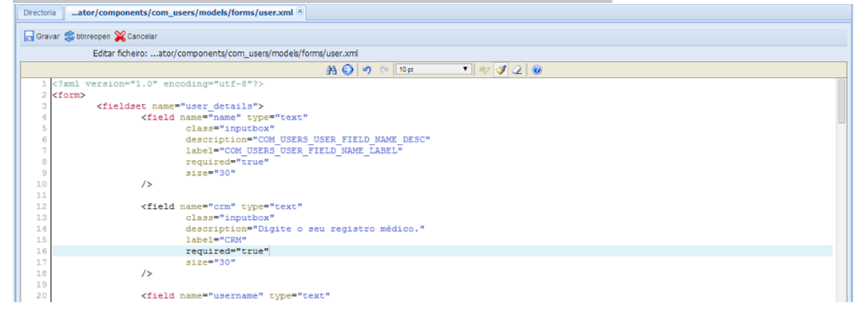Click the /> closing tag on line 10
Image resolution: width=868 pixels, height=315 pixels.
[x=147, y=184]
